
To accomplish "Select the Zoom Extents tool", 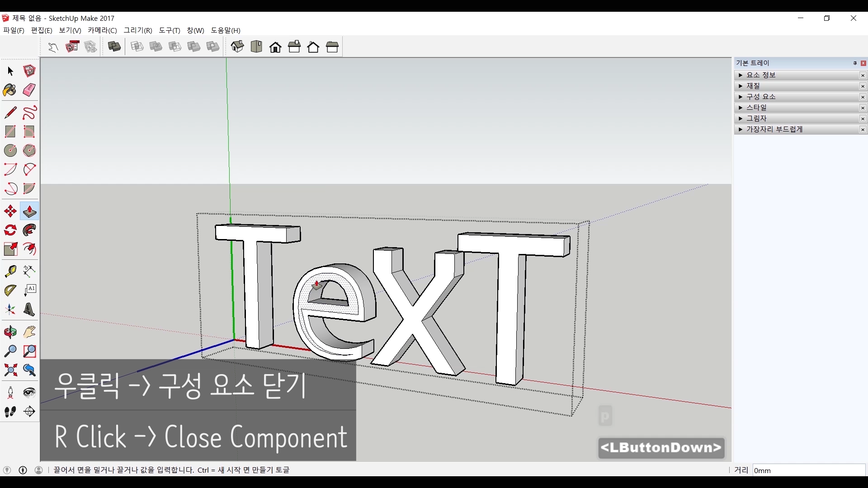I will coord(10,371).
